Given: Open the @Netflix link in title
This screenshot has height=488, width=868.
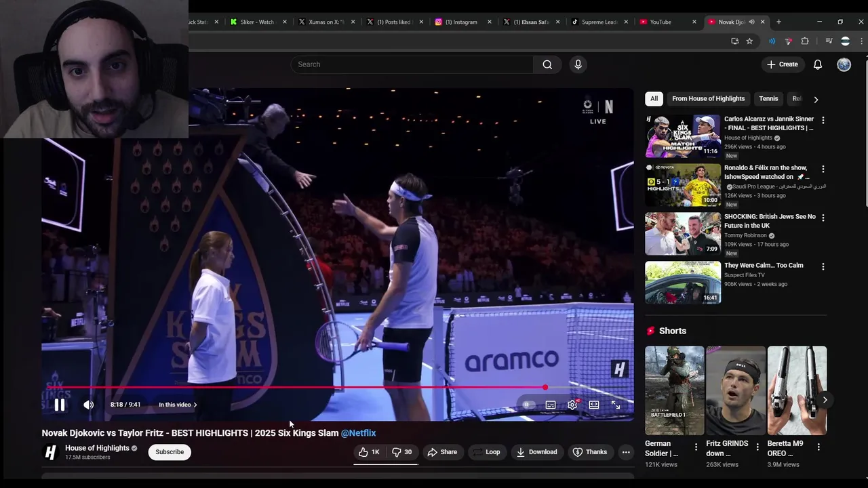Looking at the screenshot, I should (x=358, y=433).
